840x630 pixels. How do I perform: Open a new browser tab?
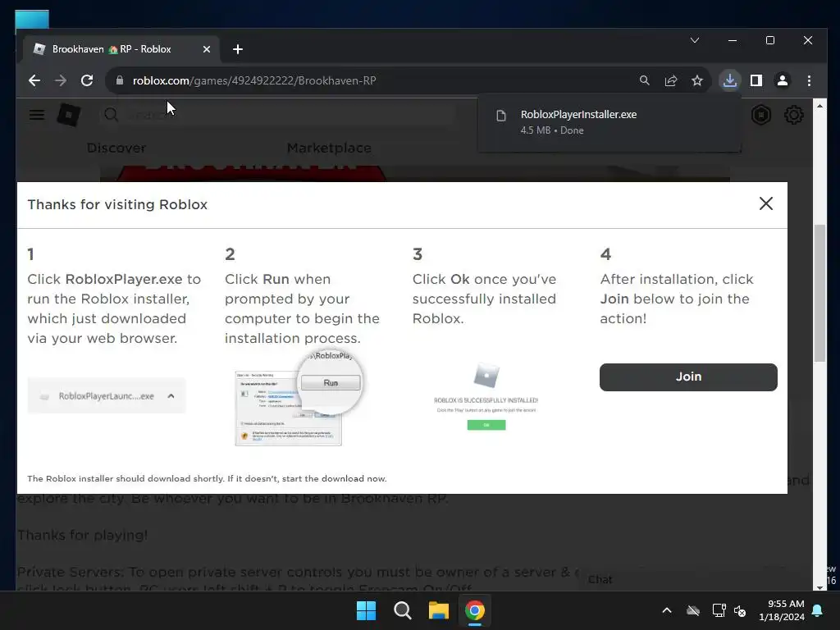click(238, 49)
